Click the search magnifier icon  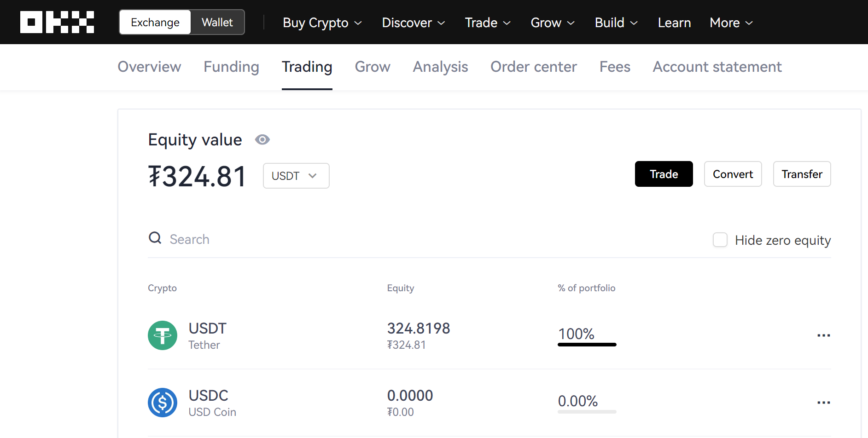(x=155, y=238)
